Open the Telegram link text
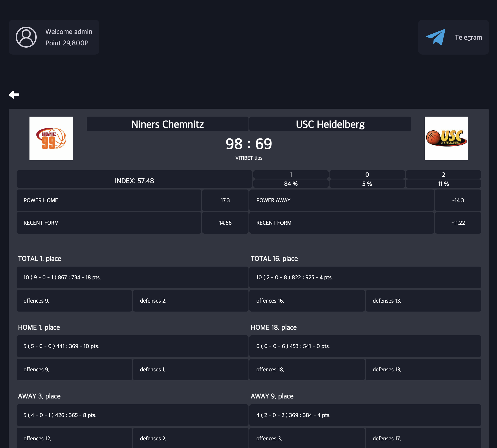497x448 pixels. tap(468, 37)
